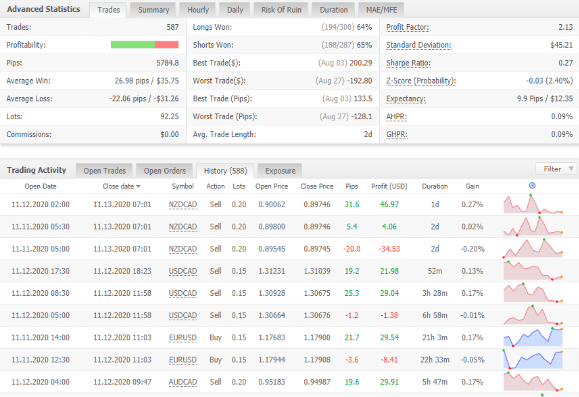The height and width of the screenshot is (397, 579).
Task: Open the Risk Of Ruin tab
Action: [281, 10]
